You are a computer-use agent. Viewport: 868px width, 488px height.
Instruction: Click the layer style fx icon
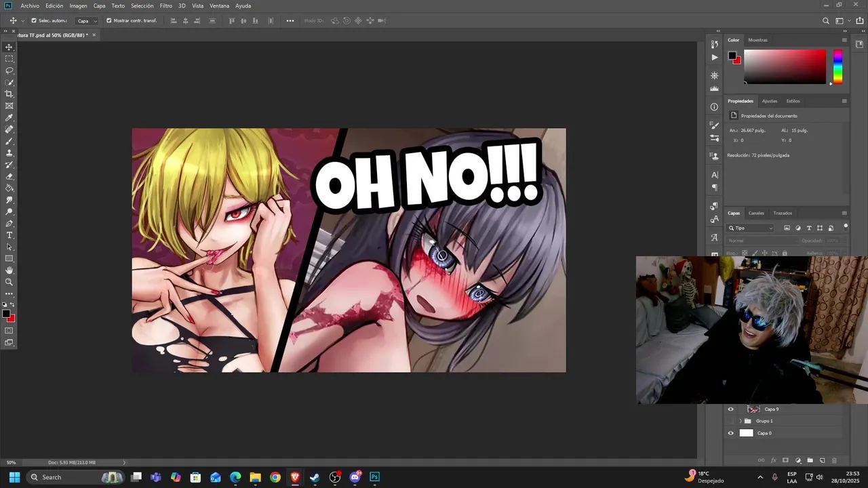click(773, 460)
